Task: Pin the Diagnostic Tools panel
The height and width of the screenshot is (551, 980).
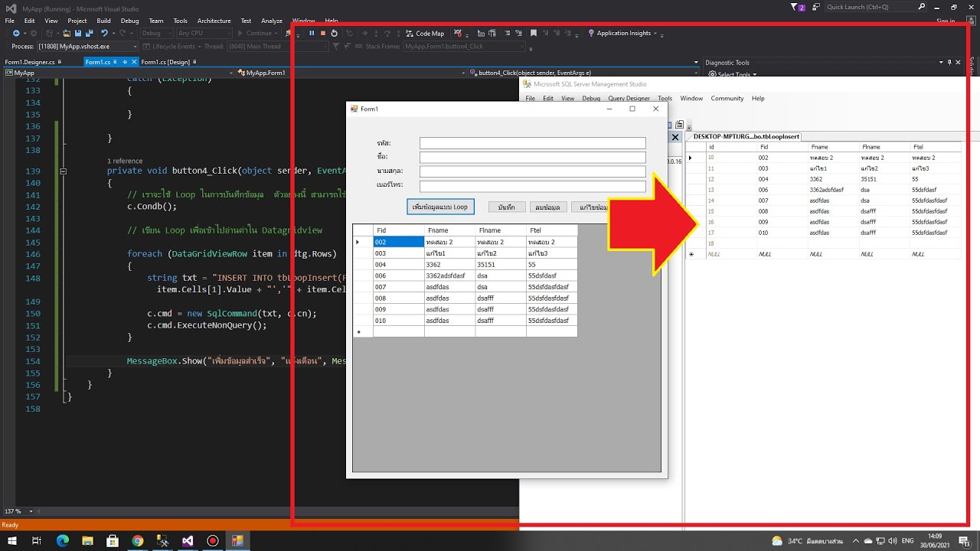Action: (949, 62)
